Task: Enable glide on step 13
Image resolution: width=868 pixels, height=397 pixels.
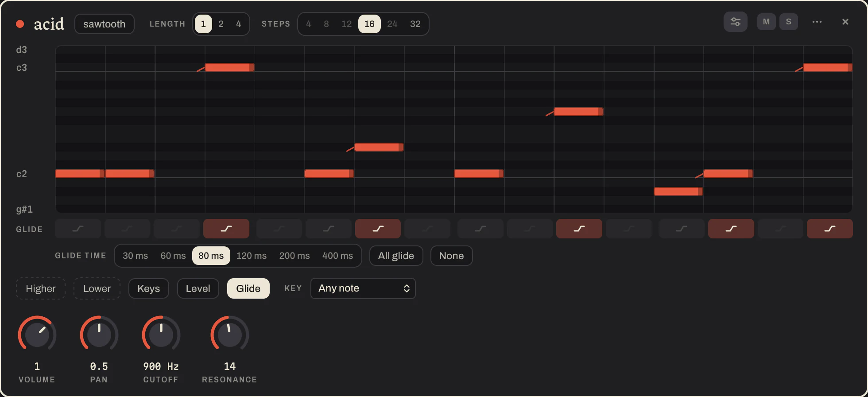Action: pyautogui.click(x=681, y=229)
